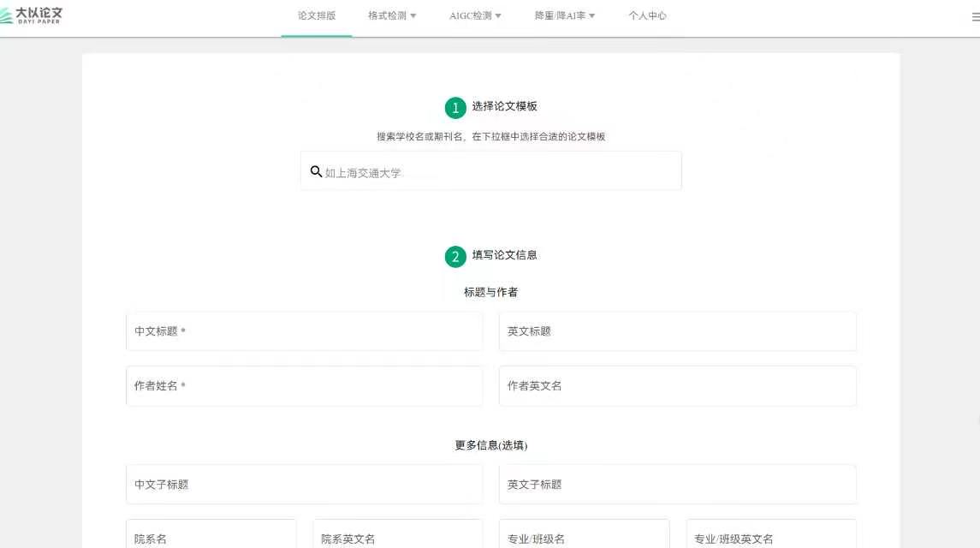Image resolution: width=980 pixels, height=548 pixels.
Task: Click the 英文子标题 field
Action: (x=677, y=485)
